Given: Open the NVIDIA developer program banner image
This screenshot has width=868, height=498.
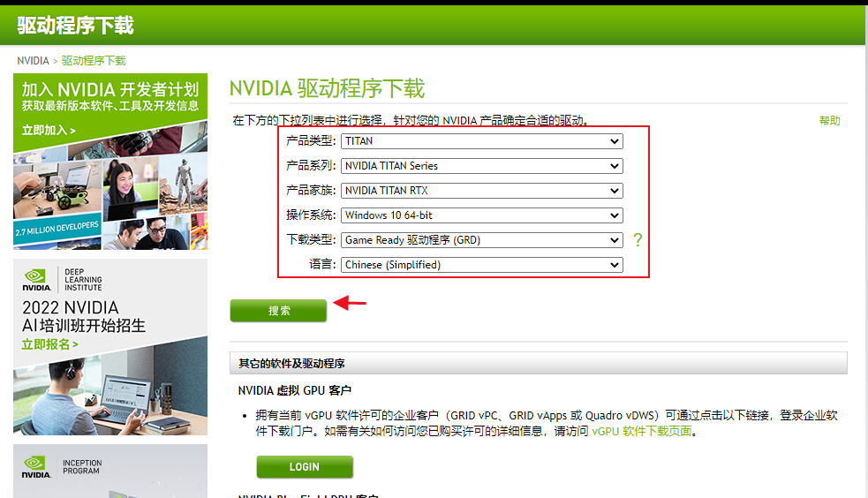Looking at the screenshot, I should (x=110, y=162).
